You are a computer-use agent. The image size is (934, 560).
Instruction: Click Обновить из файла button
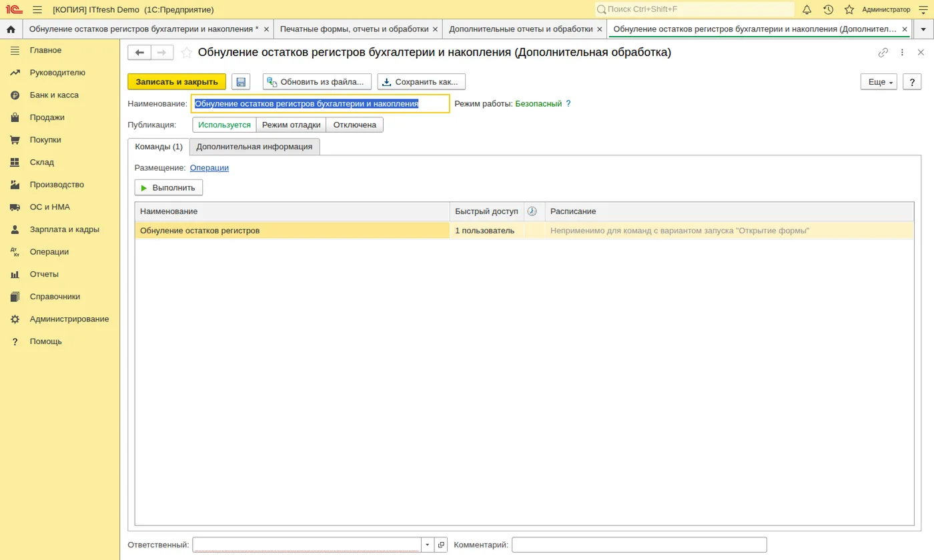(x=318, y=82)
